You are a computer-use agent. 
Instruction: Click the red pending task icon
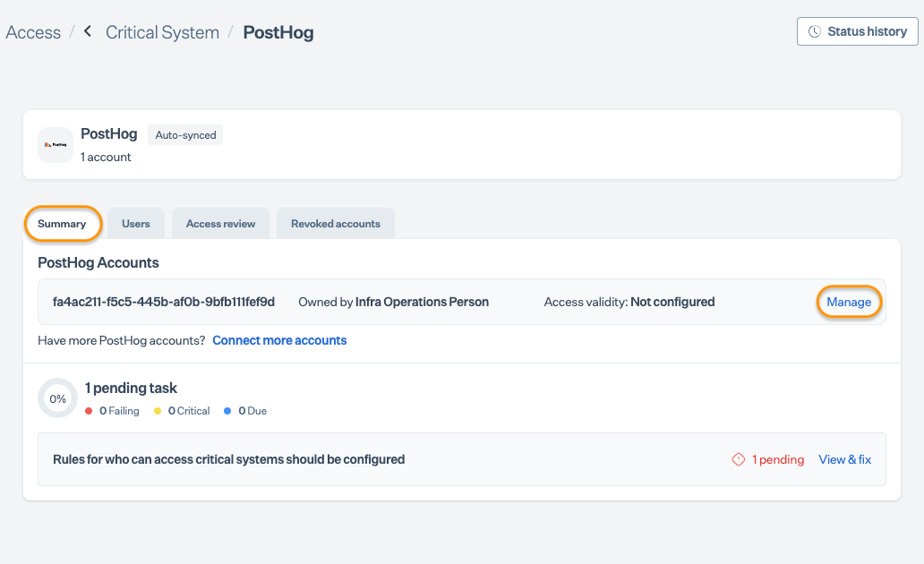click(739, 459)
